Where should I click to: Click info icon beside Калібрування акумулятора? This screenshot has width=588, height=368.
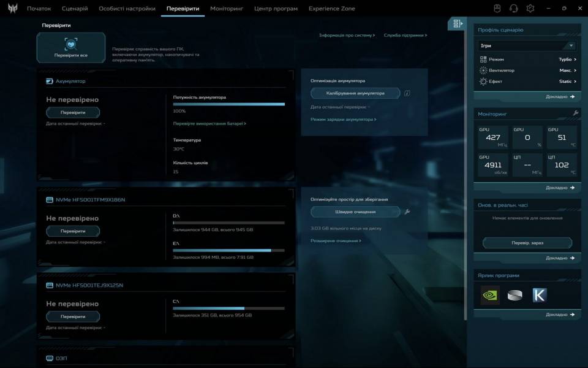point(407,93)
